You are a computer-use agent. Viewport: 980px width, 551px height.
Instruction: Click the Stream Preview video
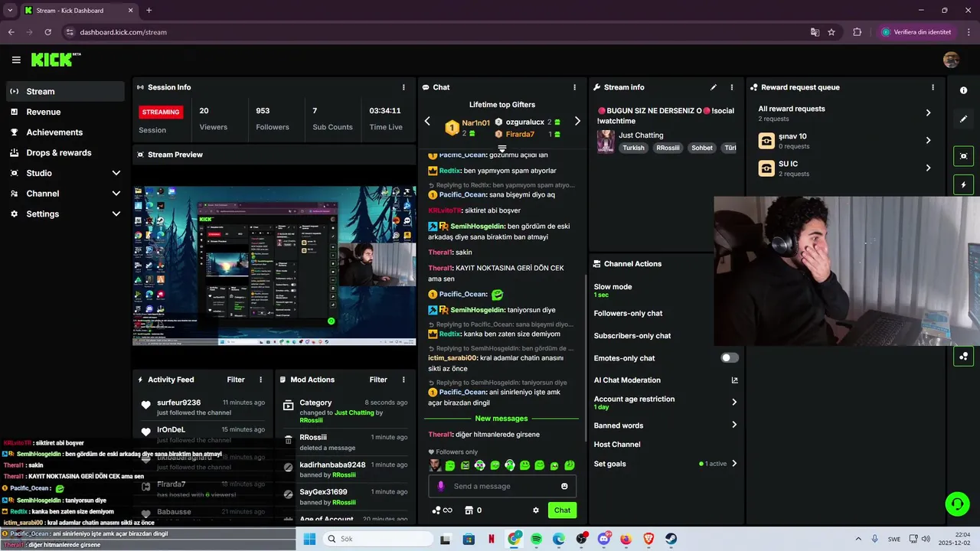pos(274,266)
